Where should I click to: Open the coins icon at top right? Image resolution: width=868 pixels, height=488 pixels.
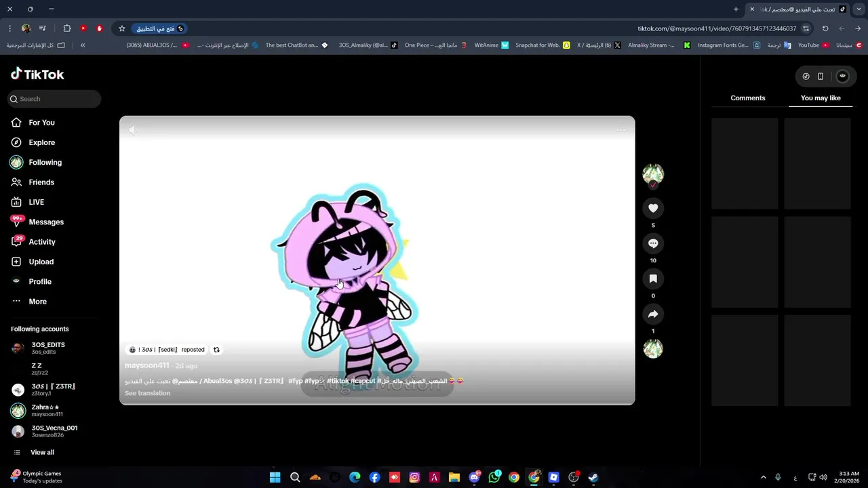[806, 77]
